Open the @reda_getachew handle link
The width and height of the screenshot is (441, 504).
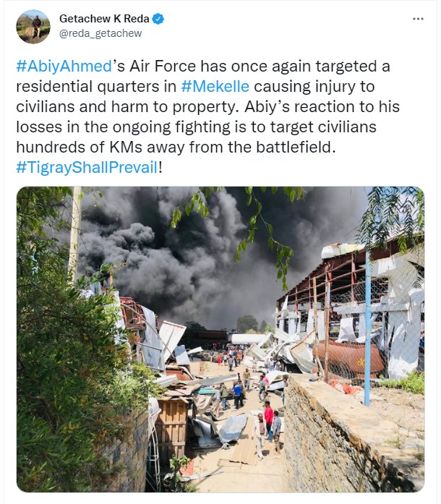tap(100, 33)
